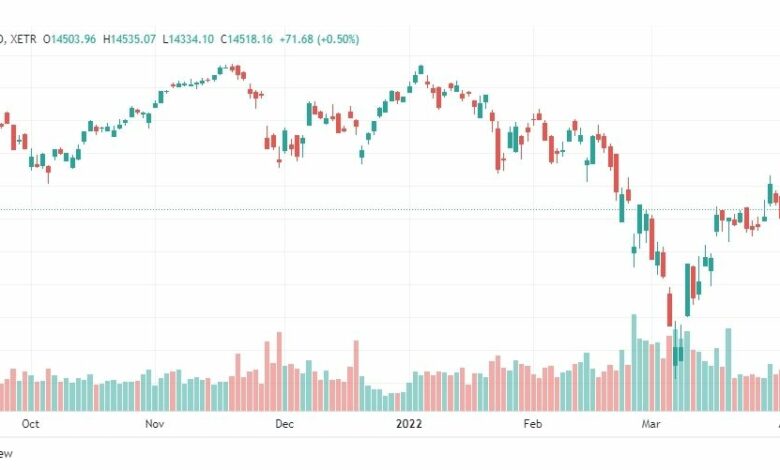Click the tallest green volume bar before March

[634, 363]
